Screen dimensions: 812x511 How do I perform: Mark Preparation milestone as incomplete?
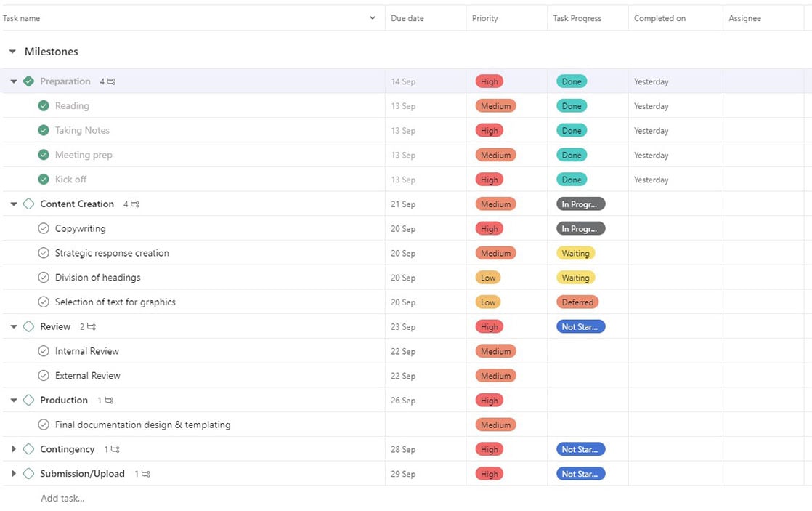(29, 81)
